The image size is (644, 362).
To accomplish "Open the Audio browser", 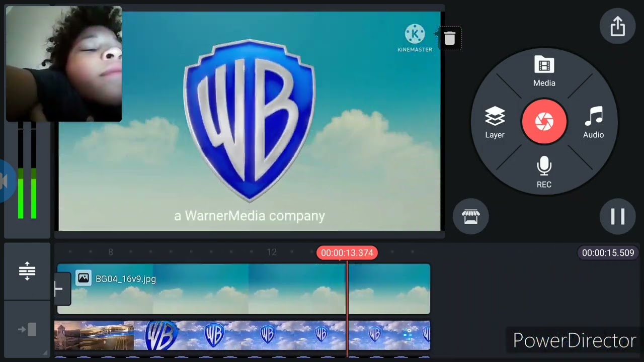I will [593, 123].
